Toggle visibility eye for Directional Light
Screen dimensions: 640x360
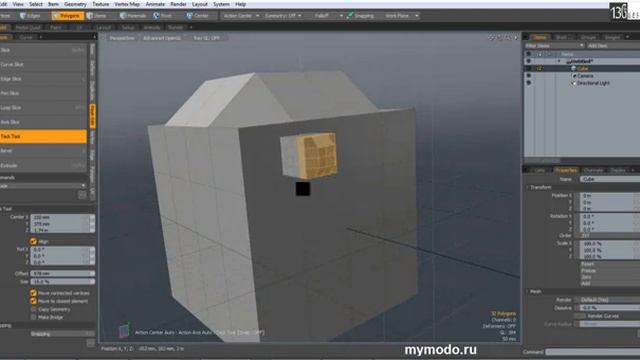point(529,83)
